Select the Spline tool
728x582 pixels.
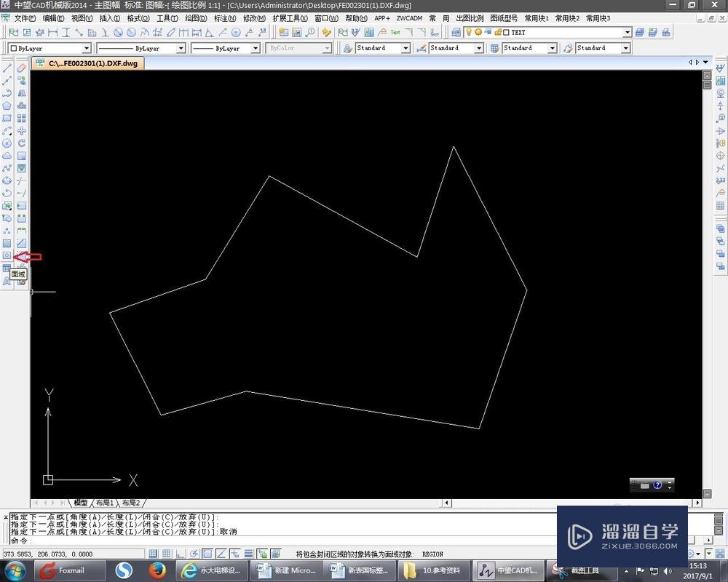pyautogui.click(x=8, y=168)
